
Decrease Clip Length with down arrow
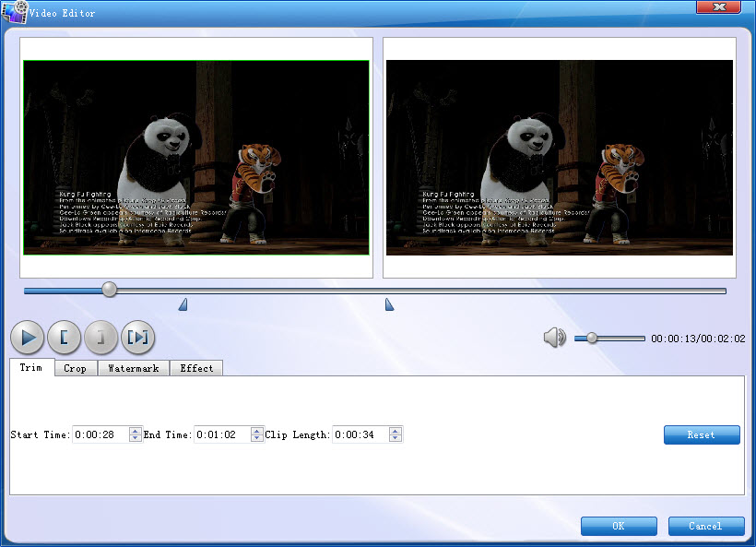(x=396, y=438)
